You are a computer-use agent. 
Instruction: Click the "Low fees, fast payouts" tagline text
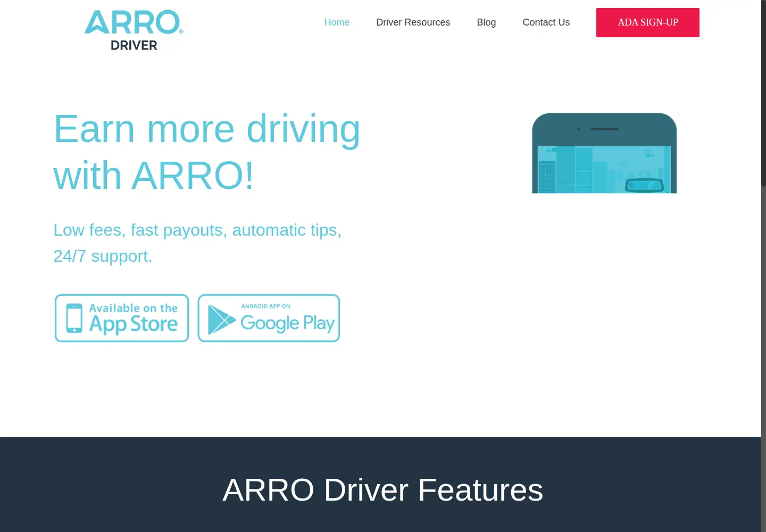point(197,243)
